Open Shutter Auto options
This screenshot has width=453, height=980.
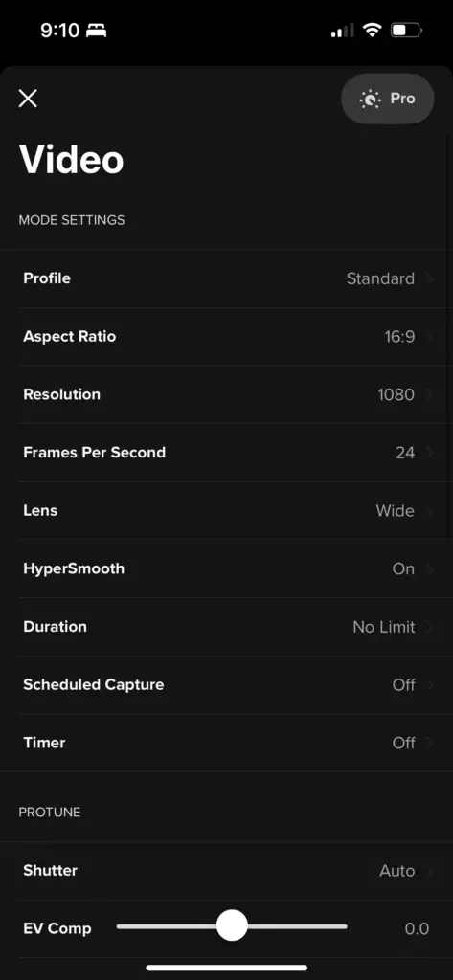click(x=226, y=871)
